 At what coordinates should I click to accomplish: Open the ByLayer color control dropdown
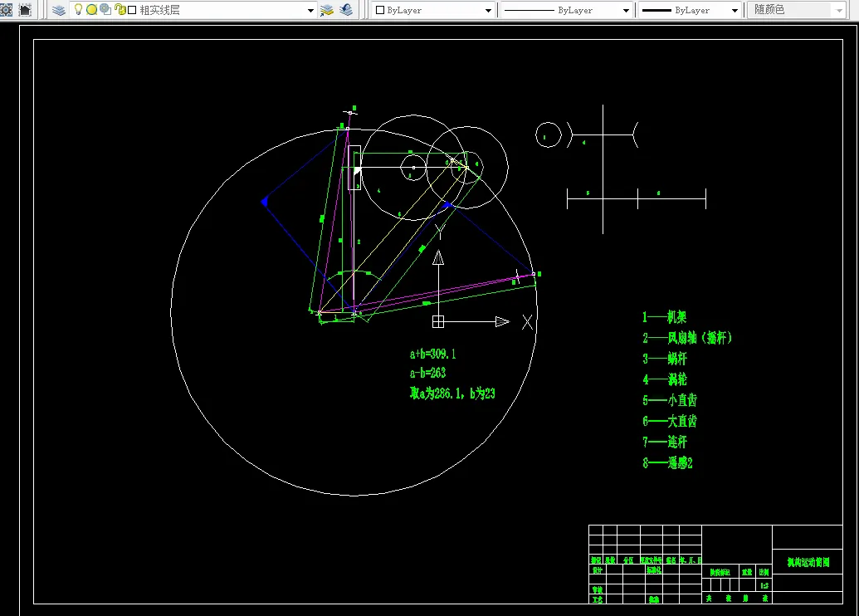(x=488, y=11)
